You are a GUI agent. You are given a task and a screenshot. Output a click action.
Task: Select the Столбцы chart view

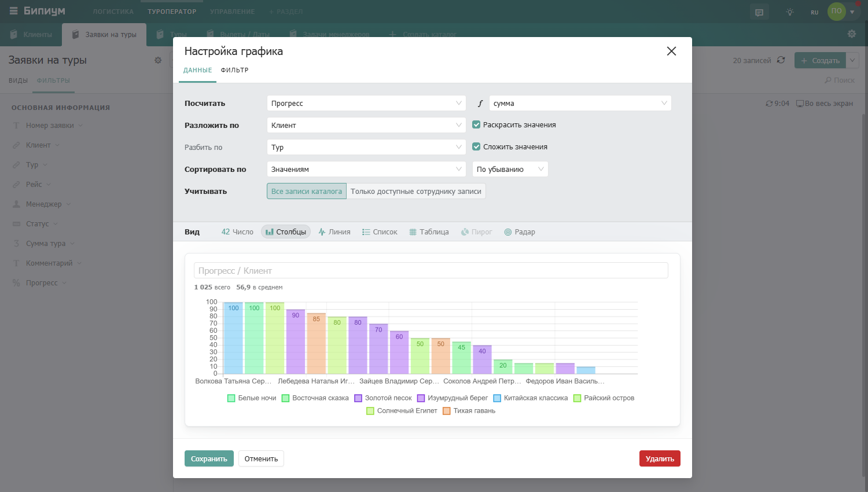286,232
